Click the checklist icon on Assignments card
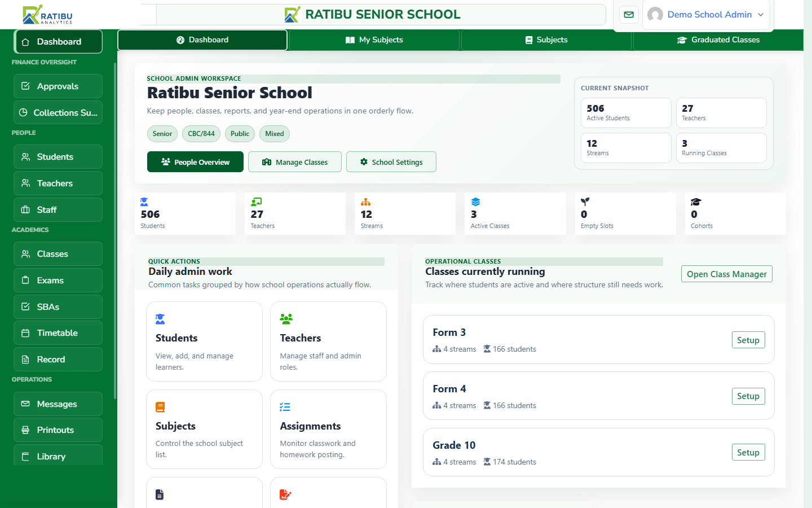 [x=285, y=407]
